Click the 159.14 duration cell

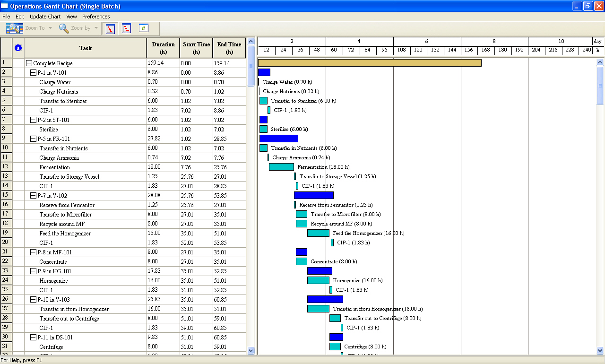pyautogui.click(x=163, y=63)
